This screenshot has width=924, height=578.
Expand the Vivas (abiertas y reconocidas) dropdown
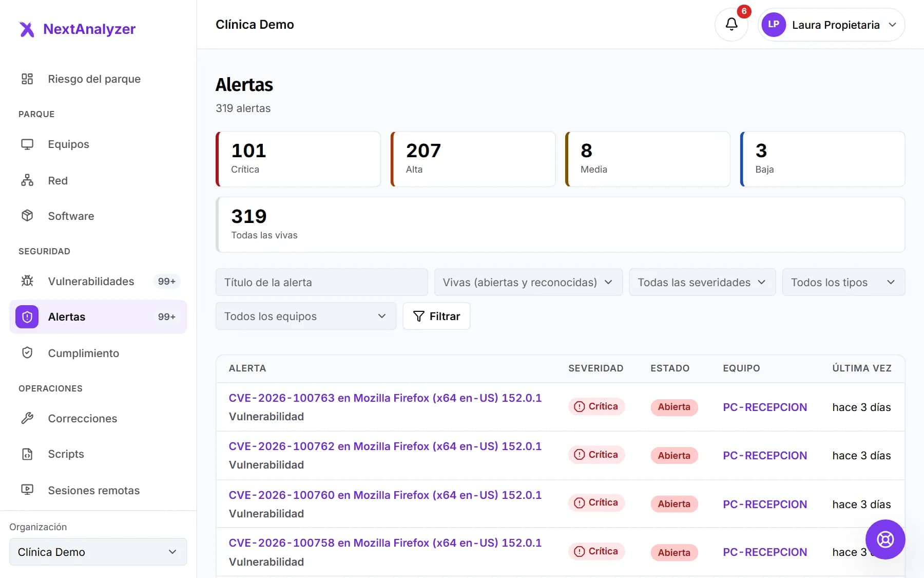point(528,282)
